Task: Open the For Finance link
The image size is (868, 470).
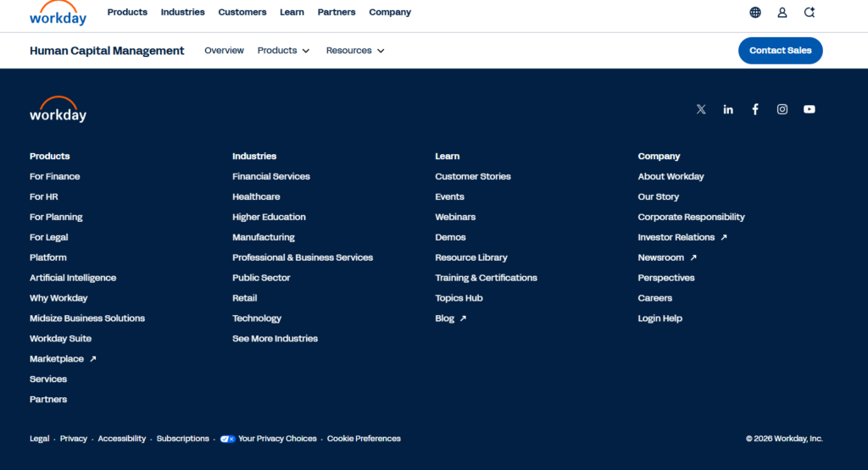Action: click(55, 176)
